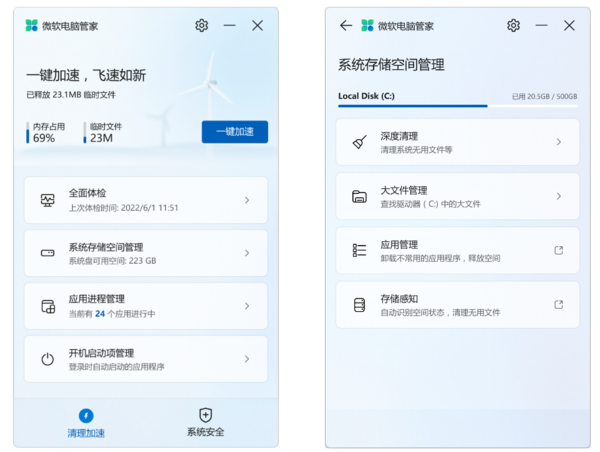Click the 应用进程管理 process icon
Screen dimensions: 600x452
(x=48, y=306)
